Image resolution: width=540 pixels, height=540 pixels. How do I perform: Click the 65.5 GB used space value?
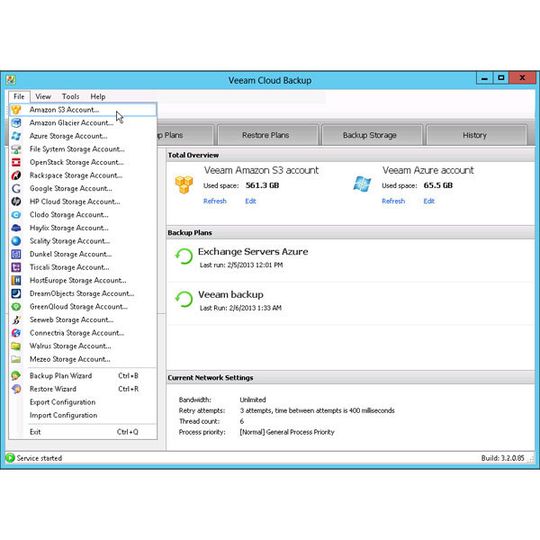click(438, 185)
